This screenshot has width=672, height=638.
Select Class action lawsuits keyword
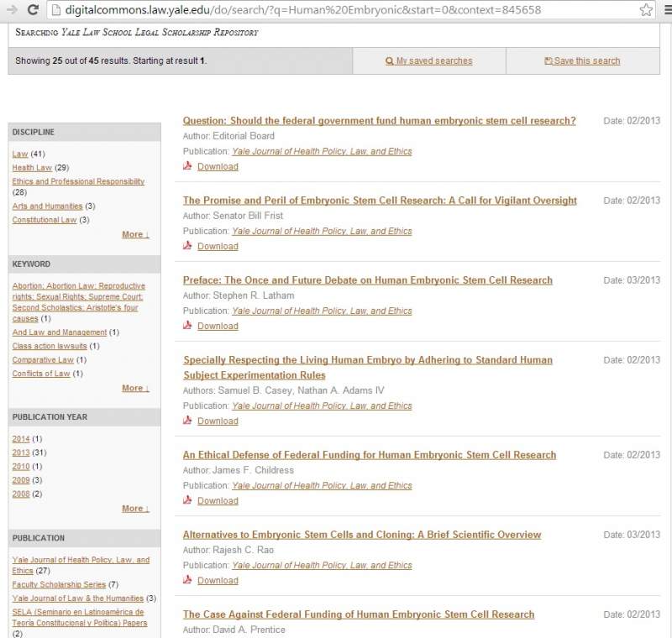coord(50,346)
